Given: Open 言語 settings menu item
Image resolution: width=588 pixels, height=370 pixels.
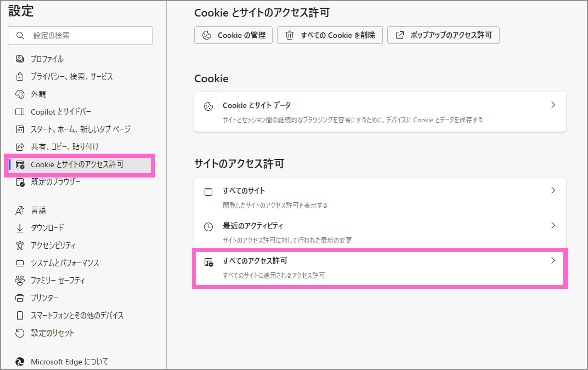Looking at the screenshot, I should (38, 210).
